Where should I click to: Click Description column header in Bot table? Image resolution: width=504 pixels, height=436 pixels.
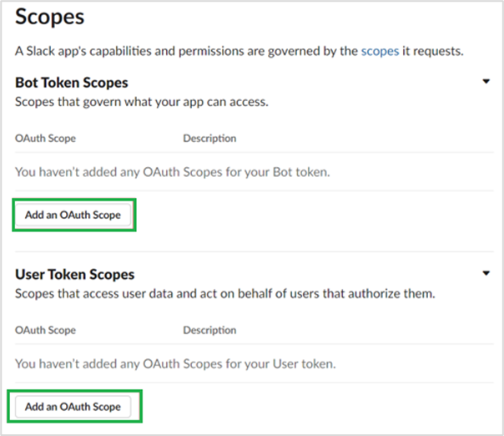coord(209,139)
